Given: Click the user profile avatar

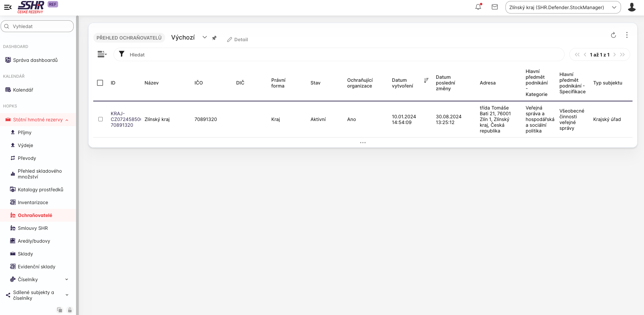Looking at the screenshot, I should (x=631, y=7).
